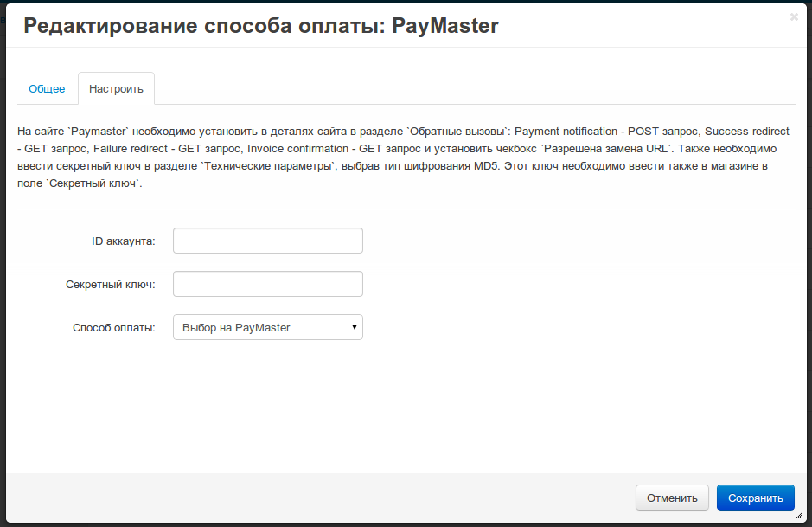Click the Секретный ключ label
Screen dimensions: 812x527
[x=110, y=285]
